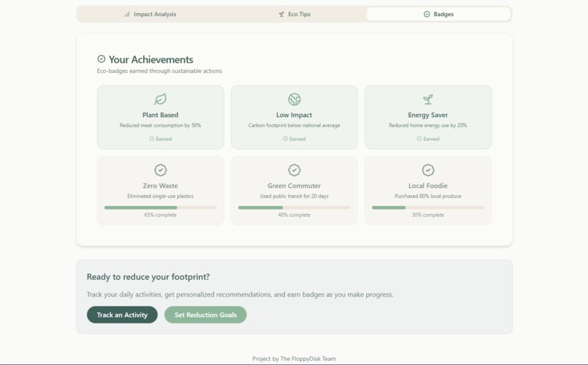The width and height of the screenshot is (588, 365).
Task: Click the check-circle icon beside Badges
Action: tap(427, 15)
